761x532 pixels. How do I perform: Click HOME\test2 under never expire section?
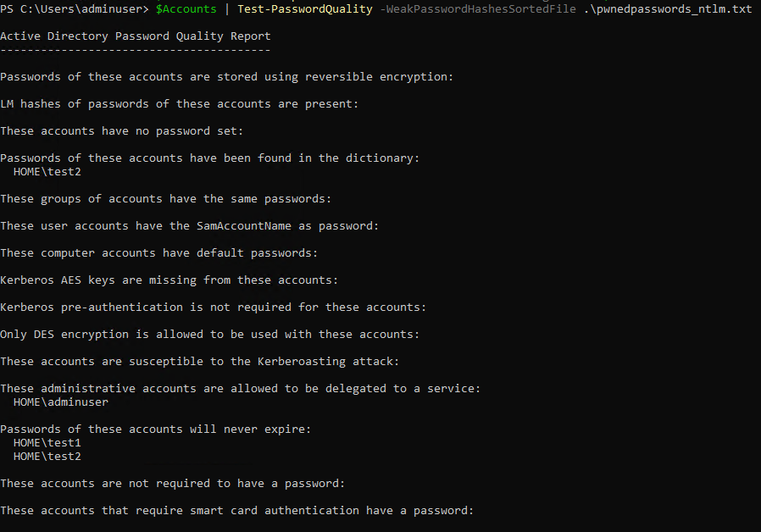[x=47, y=457]
